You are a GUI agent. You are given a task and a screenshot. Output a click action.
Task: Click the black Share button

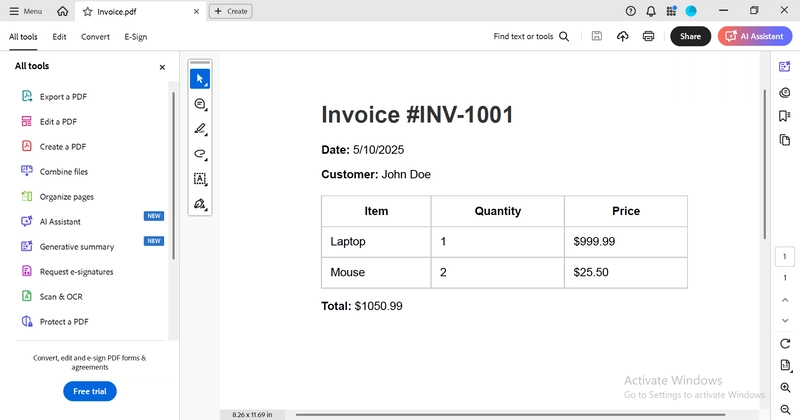(690, 36)
